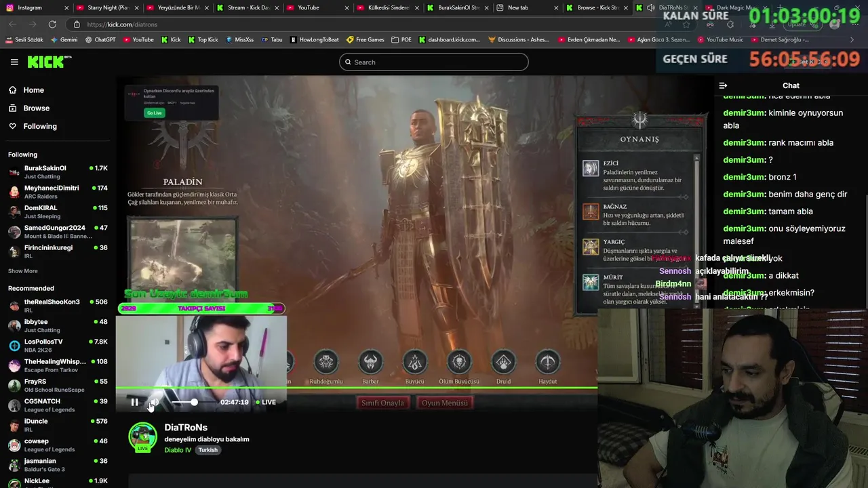This screenshot has width=868, height=488.
Task: Click Oyun Menüsü button in stream
Action: pos(444,403)
